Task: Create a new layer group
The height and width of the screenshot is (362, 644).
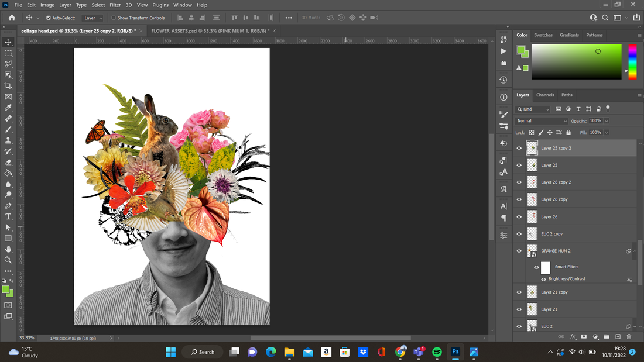Action: [607, 336]
